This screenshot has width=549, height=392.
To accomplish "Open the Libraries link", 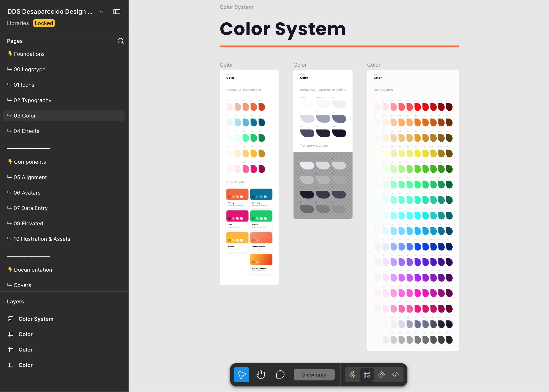I will tap(18, 23).
